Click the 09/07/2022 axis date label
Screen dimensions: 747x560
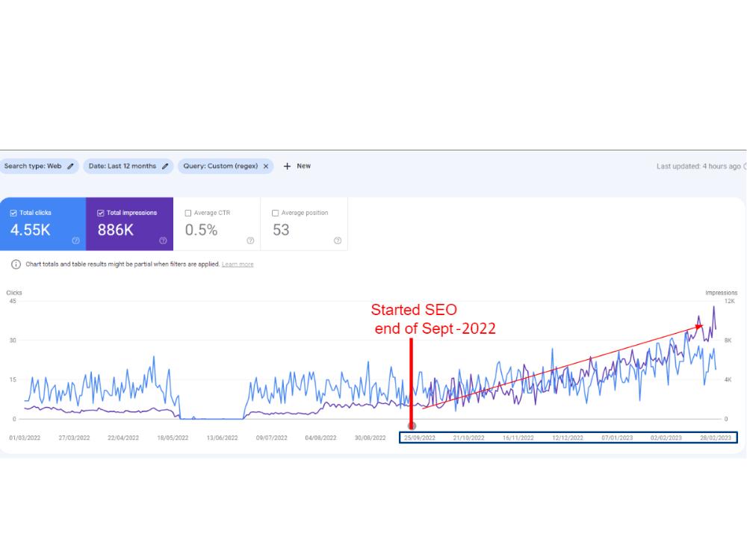[272, 438]
